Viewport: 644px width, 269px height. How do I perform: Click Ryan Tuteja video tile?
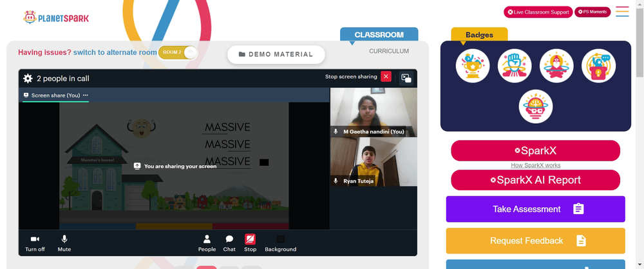coord(374,162)
